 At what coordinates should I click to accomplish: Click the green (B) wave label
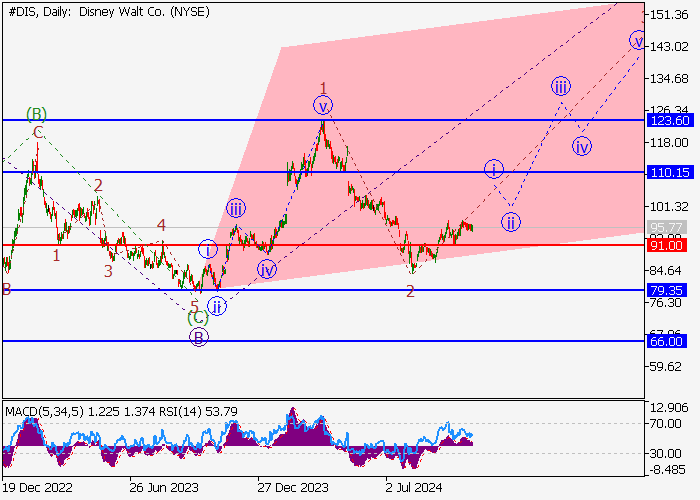point(36,115)
